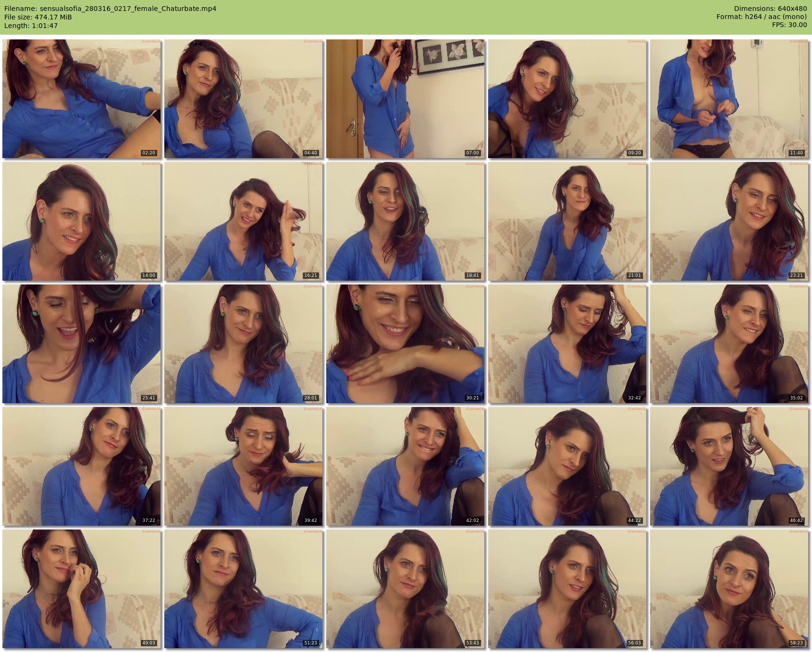
Task: Select the thumbnail stamped 07:00
Action: tap(406, 99)
